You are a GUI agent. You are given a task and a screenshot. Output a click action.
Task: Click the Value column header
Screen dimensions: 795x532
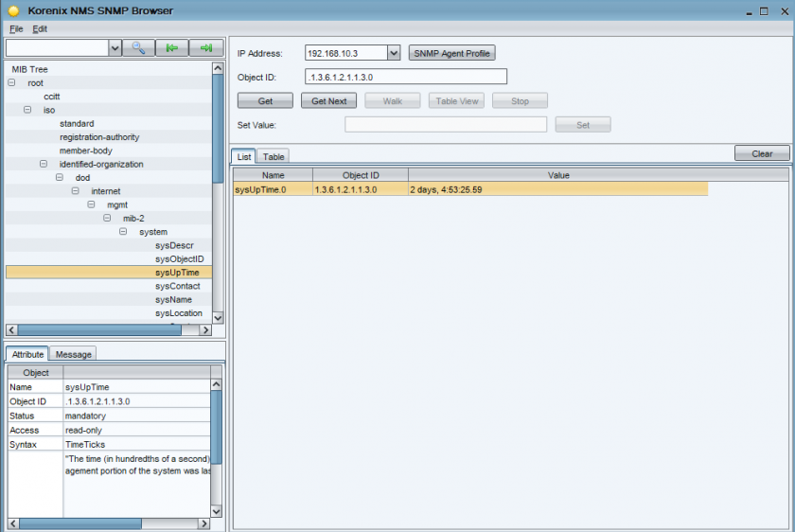pyautogui.click(x=558, y=175)
